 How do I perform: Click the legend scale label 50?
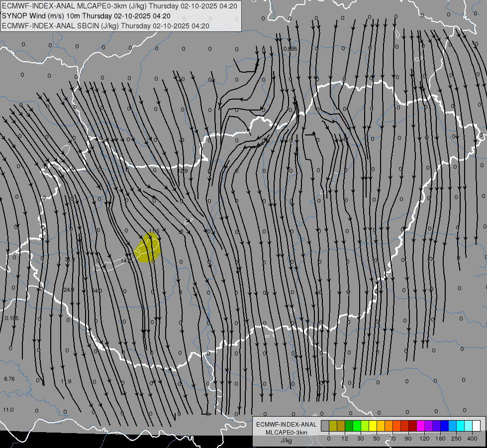pyautogui.click(x=377, y=439)
